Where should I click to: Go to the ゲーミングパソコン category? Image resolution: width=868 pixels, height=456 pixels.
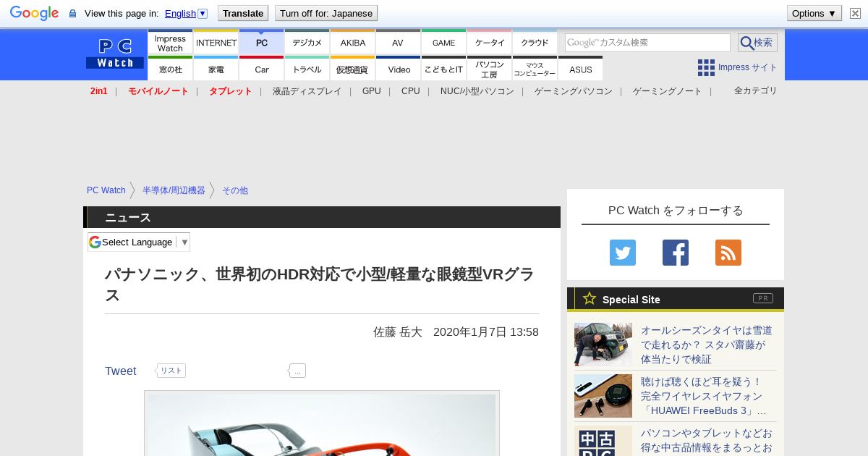pyautogui.click(x=573, y=91)
